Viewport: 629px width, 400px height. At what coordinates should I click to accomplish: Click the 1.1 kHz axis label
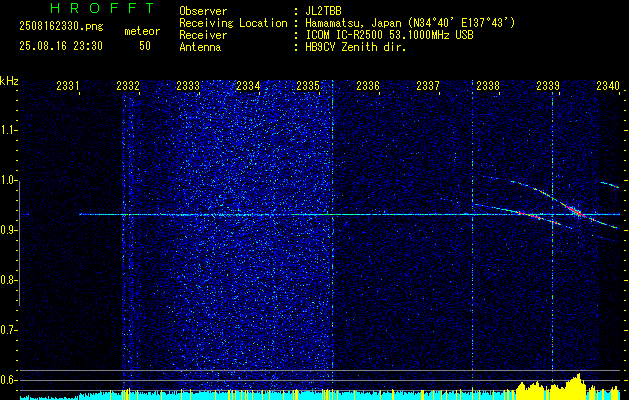tap(7, 130)
